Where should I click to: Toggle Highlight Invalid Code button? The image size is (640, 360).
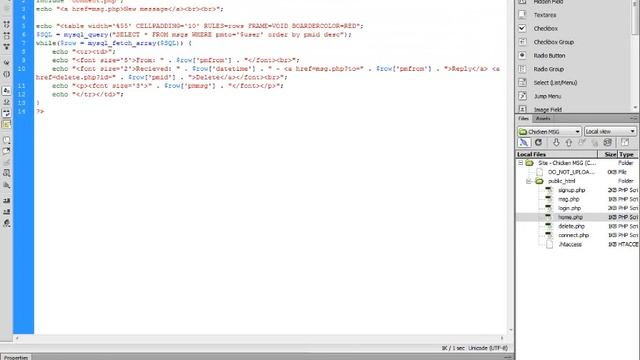pyautogui.click(x=7, y=102)
